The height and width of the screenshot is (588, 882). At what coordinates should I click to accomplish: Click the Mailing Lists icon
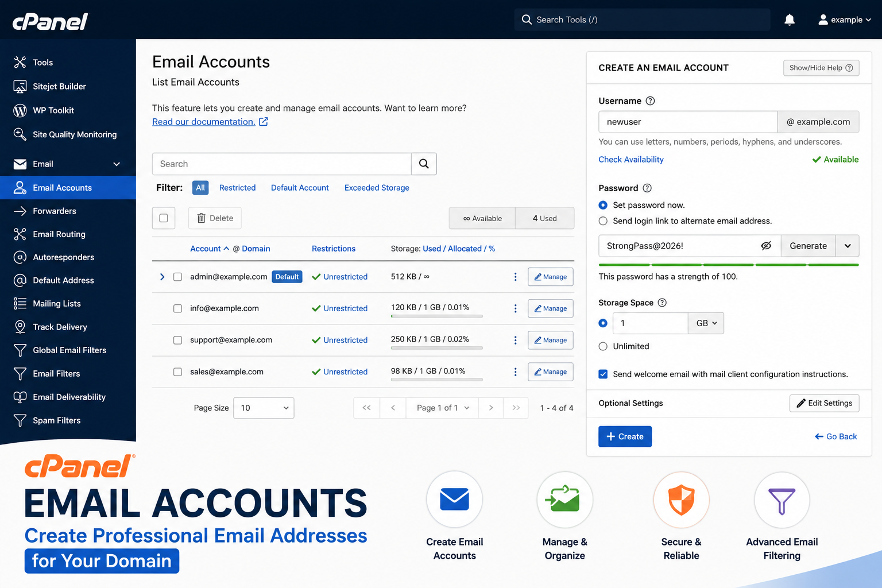coord(20,303)
